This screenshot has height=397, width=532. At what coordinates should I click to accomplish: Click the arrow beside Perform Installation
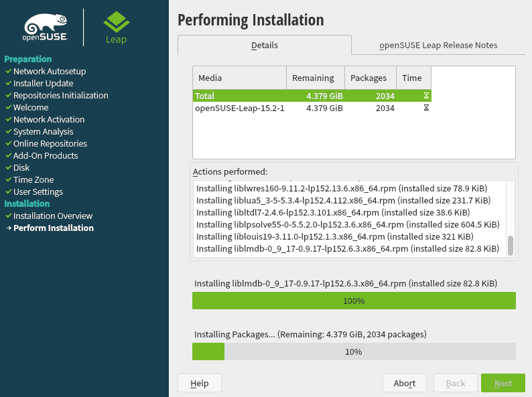(x=9, y=228)
